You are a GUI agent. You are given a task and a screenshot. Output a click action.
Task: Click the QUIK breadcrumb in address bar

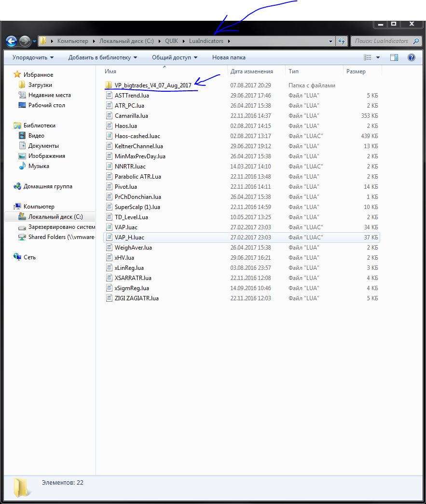[172, 41]
